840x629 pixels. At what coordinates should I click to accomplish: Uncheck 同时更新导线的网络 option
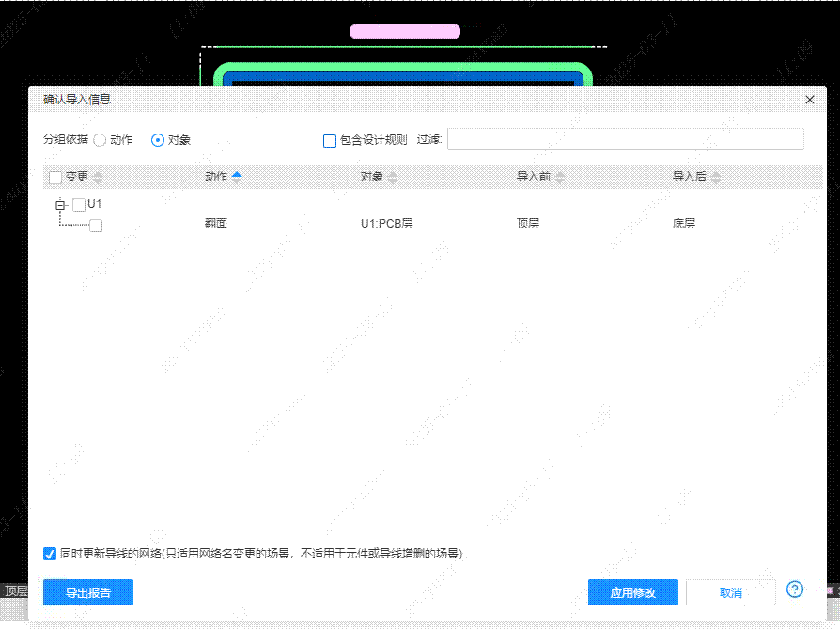tap(50, 554)
